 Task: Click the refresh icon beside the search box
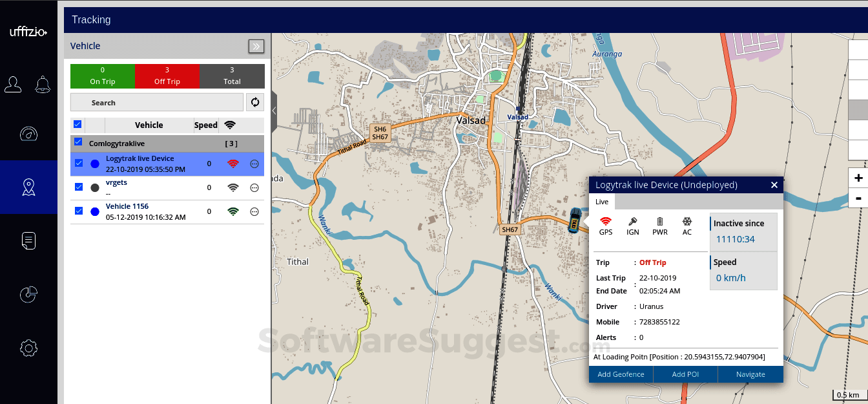click(255, 102)
